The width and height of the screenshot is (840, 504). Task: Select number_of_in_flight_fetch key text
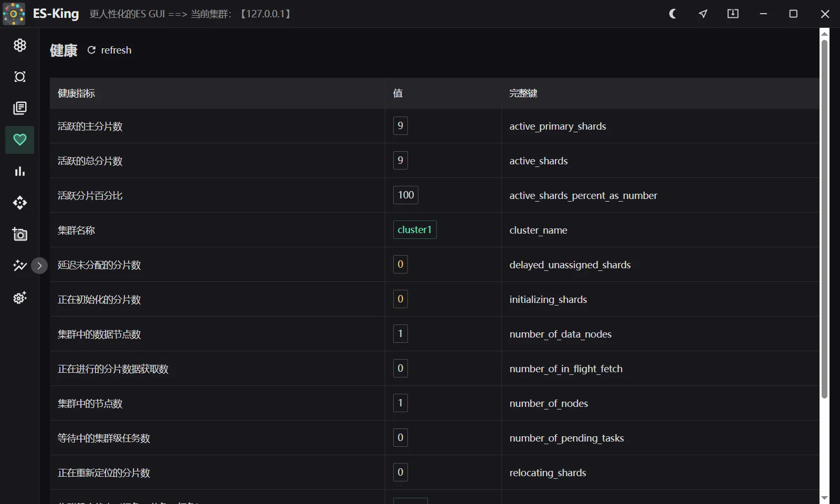566,369
